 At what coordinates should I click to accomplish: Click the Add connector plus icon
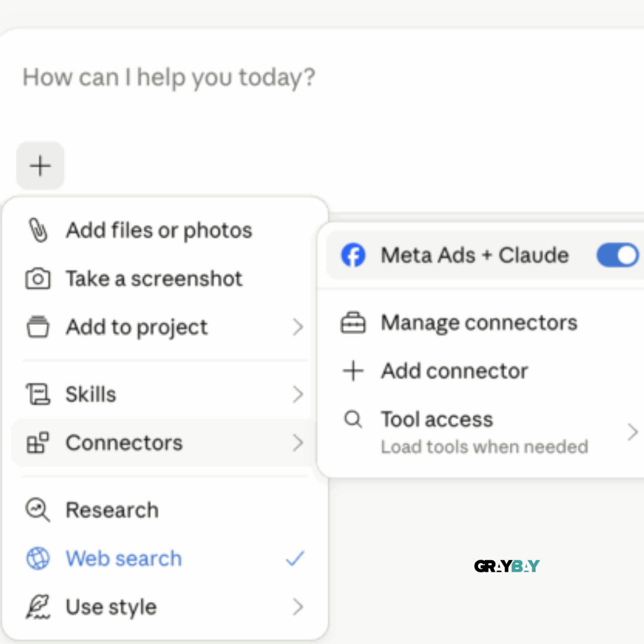click(353, 371)
